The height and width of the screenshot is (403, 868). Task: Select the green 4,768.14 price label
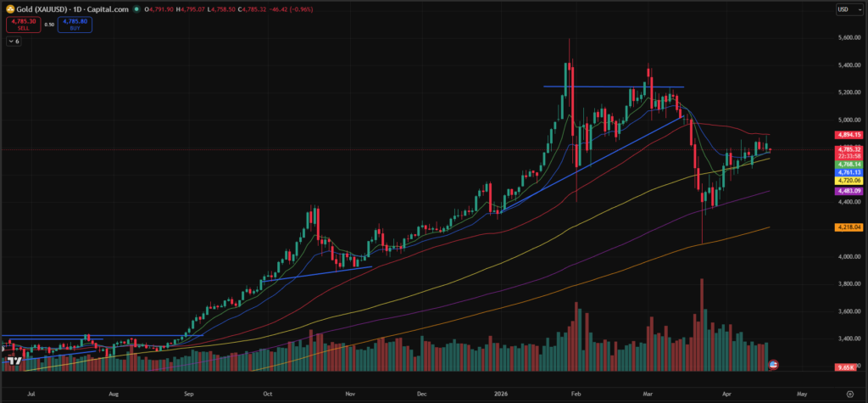849,165
